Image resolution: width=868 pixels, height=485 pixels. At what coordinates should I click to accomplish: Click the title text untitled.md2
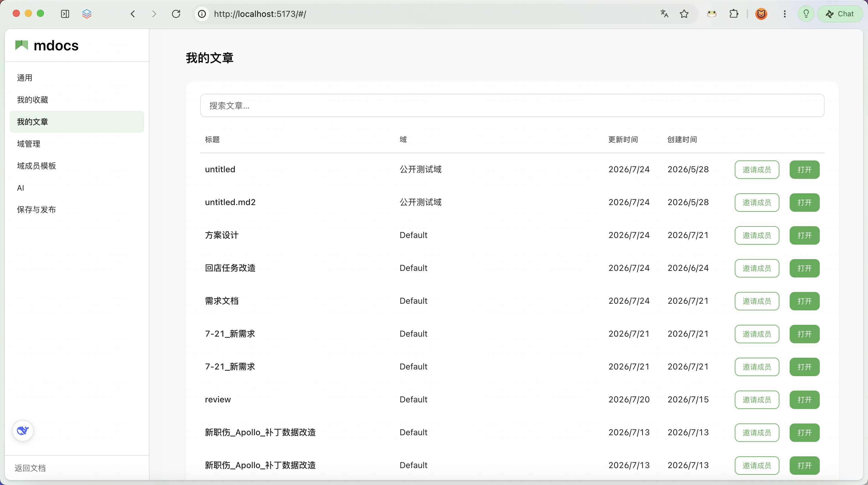[x=230, y=202]
